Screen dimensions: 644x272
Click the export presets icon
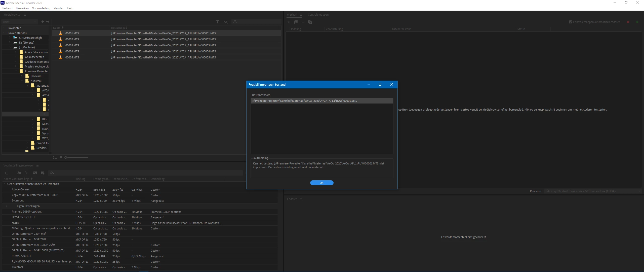coord(43,173)
